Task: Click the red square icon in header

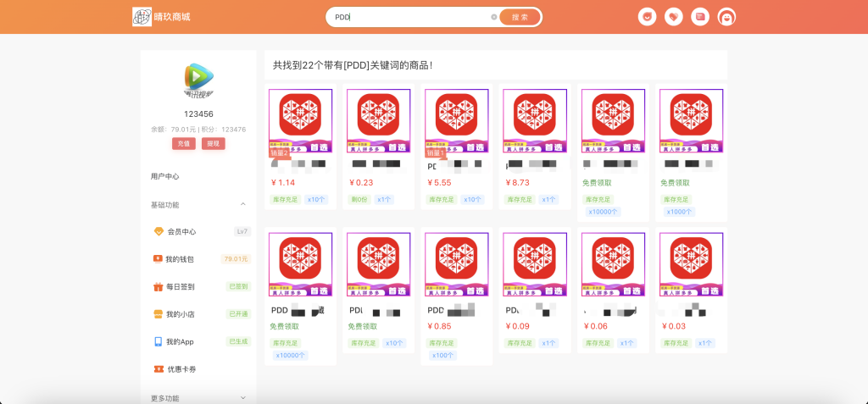Action: 700,17
